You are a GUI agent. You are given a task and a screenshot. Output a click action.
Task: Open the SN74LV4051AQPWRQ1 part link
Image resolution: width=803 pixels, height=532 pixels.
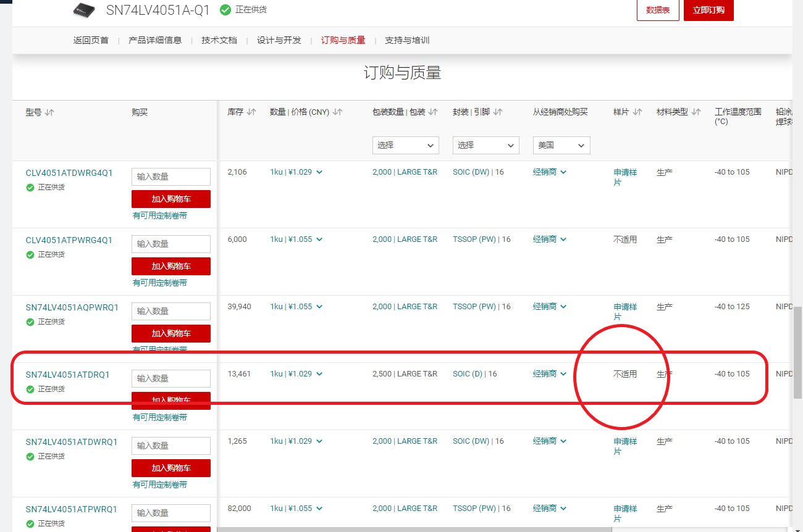pos(72,307)
